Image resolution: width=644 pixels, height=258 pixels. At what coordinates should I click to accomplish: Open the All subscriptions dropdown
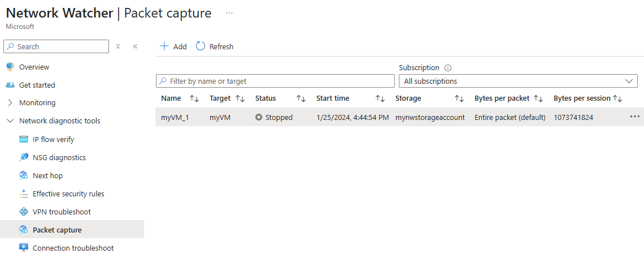click(x=518, y=81)
